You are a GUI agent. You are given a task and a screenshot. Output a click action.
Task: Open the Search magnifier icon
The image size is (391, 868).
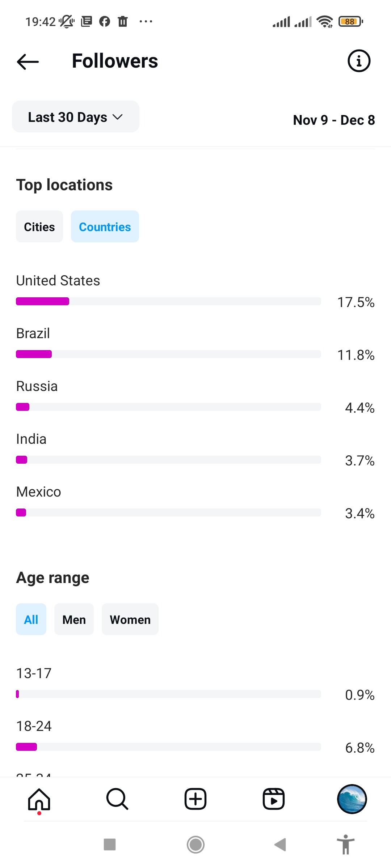[x=117, y=799]
